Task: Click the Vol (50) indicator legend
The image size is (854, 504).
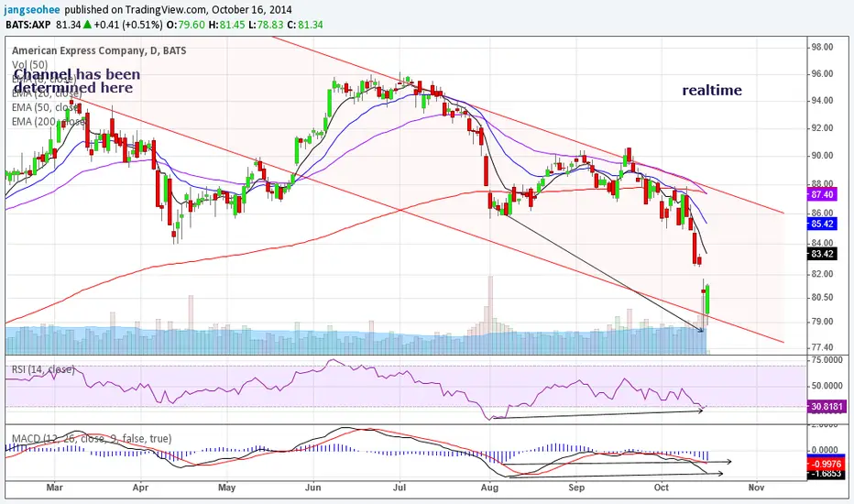Action: (29, 65)
